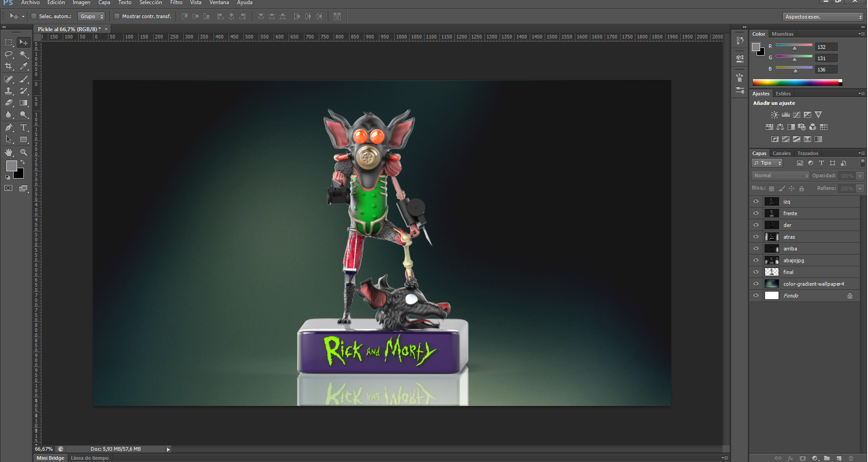The image size is (868, 462).
Task: Create a new layer group
Action: pos(826,458)
